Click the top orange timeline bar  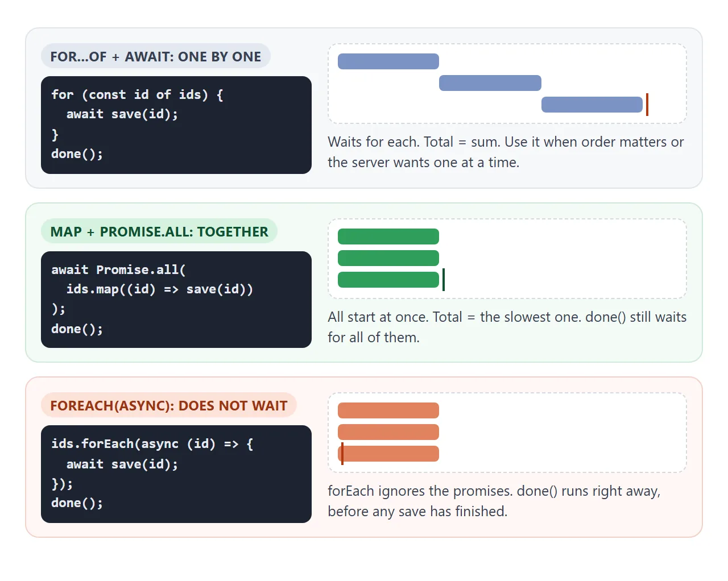click(x=388, y=410)
